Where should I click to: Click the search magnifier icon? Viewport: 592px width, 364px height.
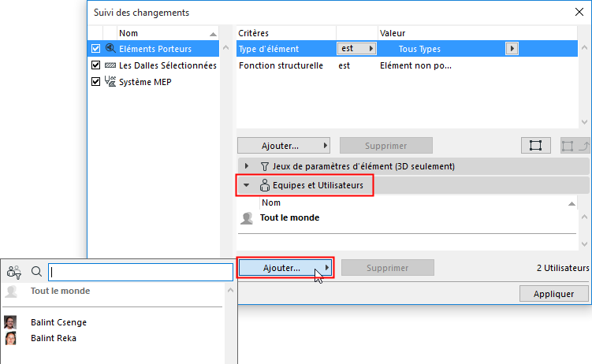point(36,272)
